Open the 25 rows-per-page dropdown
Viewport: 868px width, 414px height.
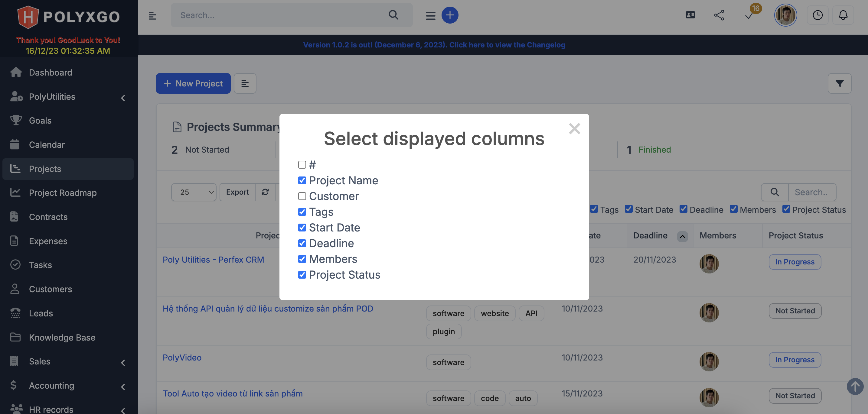194,192
